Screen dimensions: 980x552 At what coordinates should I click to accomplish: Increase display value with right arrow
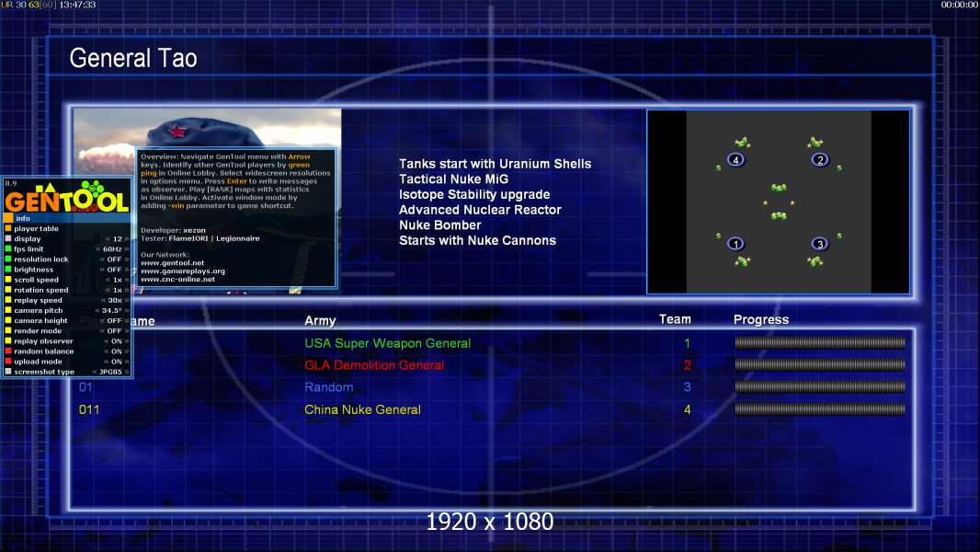pyautogui.click(x=127, y=239)
